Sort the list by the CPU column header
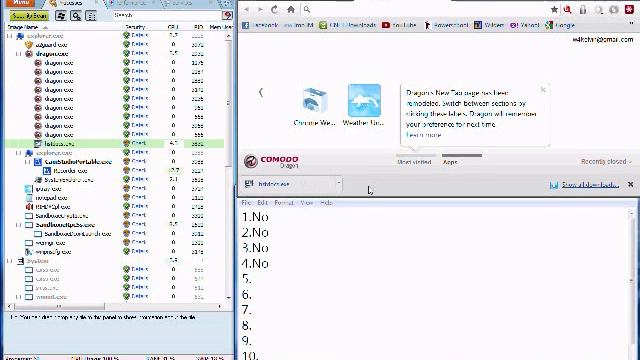 (x=173, y=27)
